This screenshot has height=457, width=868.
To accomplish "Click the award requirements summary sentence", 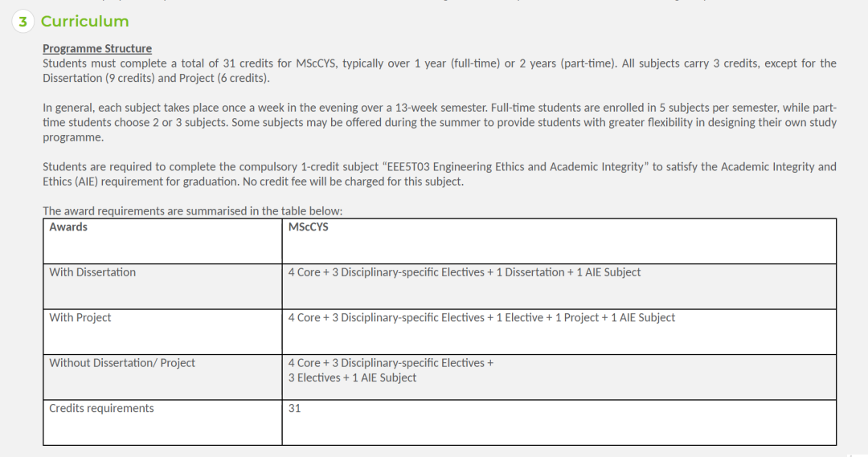I will pos(193,211).
